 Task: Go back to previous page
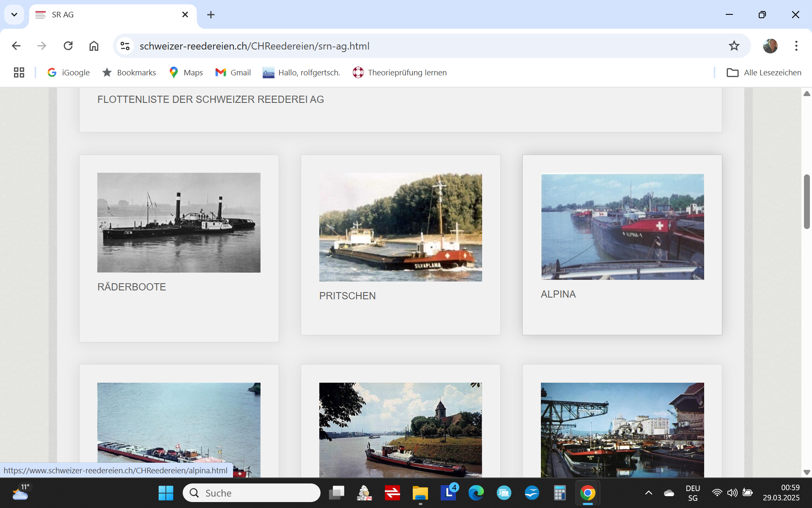point(16,46)
